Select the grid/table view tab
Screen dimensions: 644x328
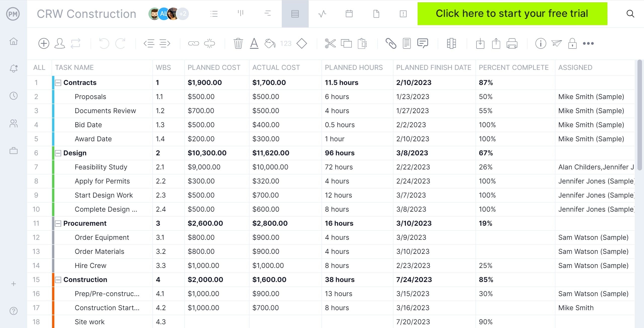(x=295, y=14)
